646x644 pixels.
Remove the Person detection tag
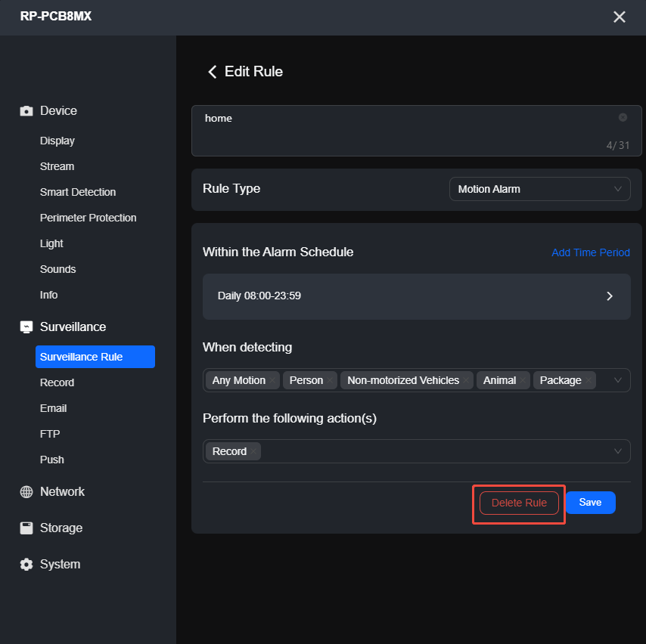(328, 380)
